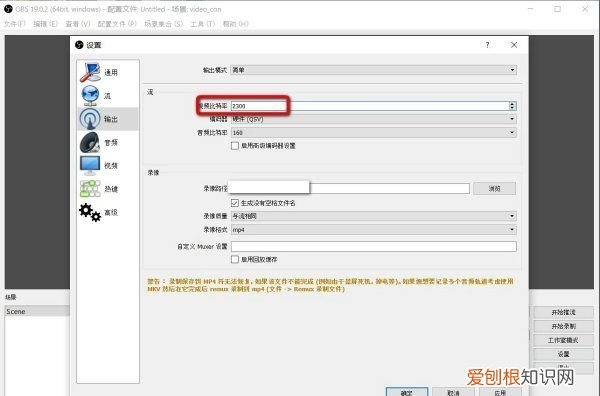Minimize the OBS main window
600x396 pixels.
tap(531, 9)
